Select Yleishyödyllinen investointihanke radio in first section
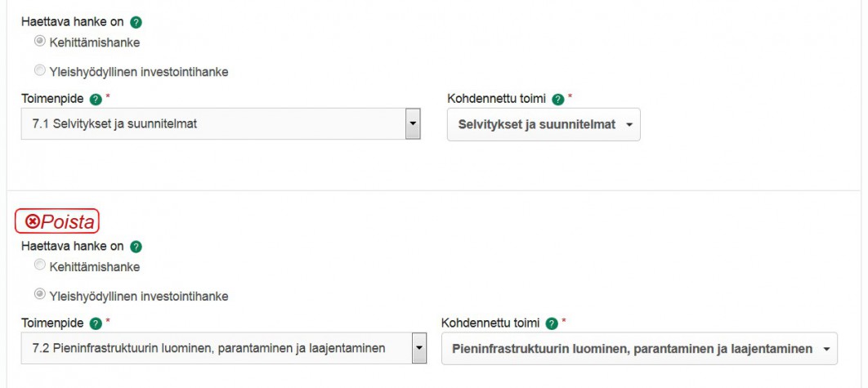This screenshot has width=868, height=388. 40,70
